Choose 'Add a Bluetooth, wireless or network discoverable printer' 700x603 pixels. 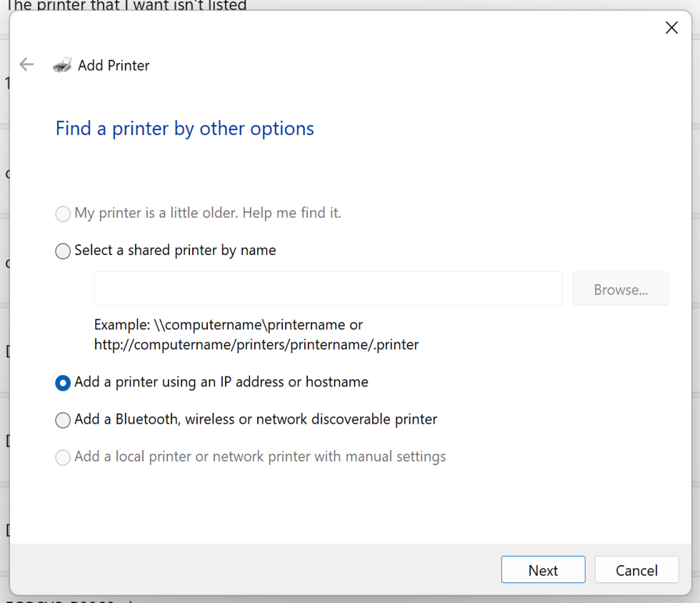click(62, 420)
